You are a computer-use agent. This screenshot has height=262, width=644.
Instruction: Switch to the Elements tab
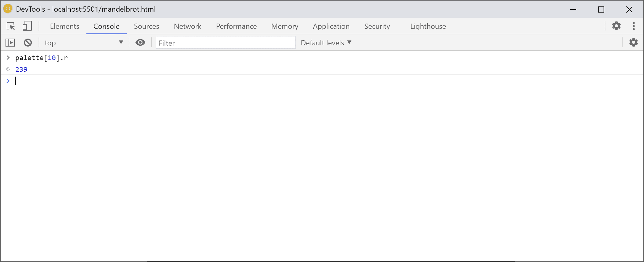tap(64, 26)
